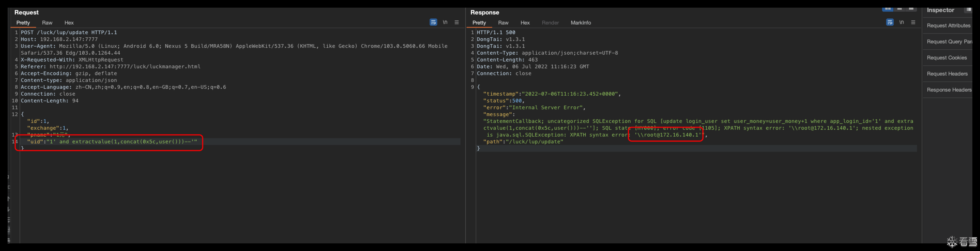Image resolution: width=980 pixels, height=251 pixels.
Task: Click the Content-Length: 94 line
Action: [50, 101]
